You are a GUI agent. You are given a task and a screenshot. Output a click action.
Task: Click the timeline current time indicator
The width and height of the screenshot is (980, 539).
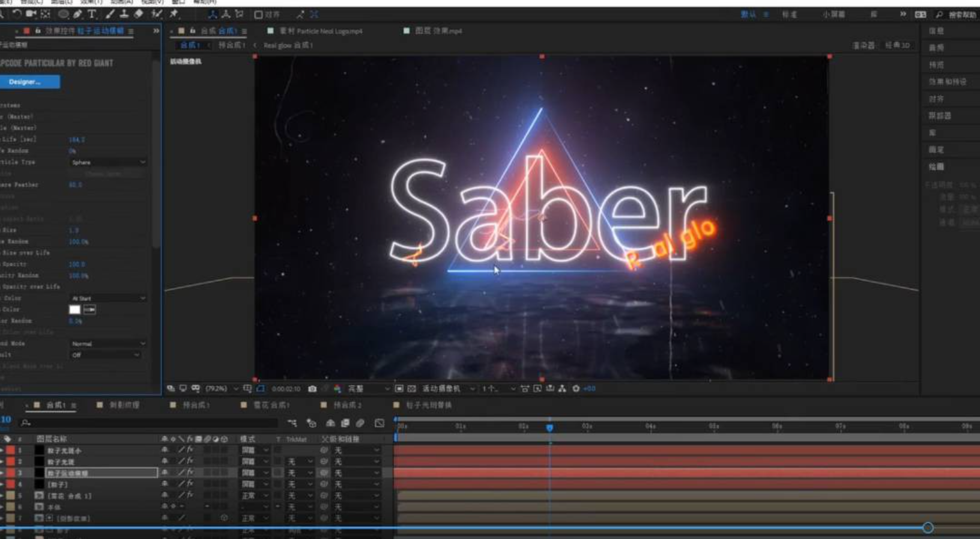tap(549, 427)
